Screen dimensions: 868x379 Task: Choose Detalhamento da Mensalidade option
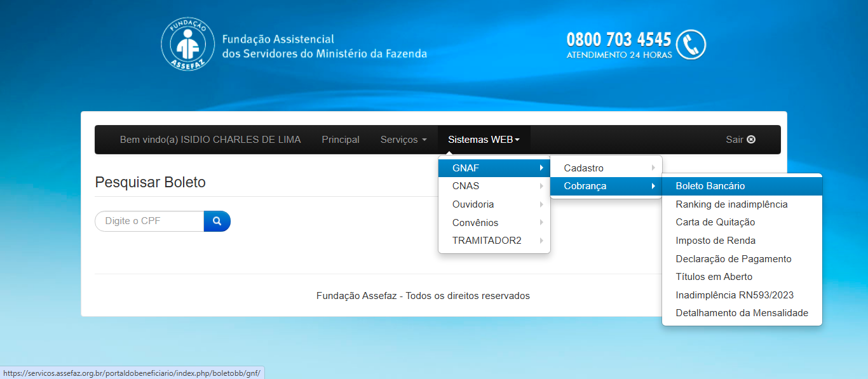tap(742, 313)
